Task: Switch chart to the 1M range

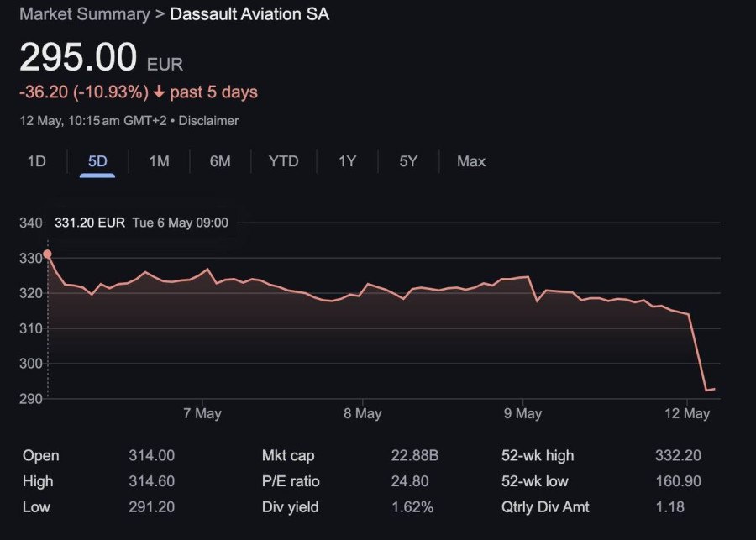Action: pyautogui.click(x=159, y=161)
